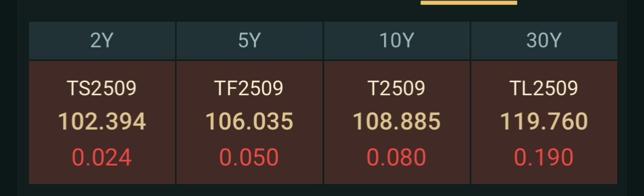This screenshot has height=196, width=644.
Task: Select the 30Y column header
Action: [544, 41]
